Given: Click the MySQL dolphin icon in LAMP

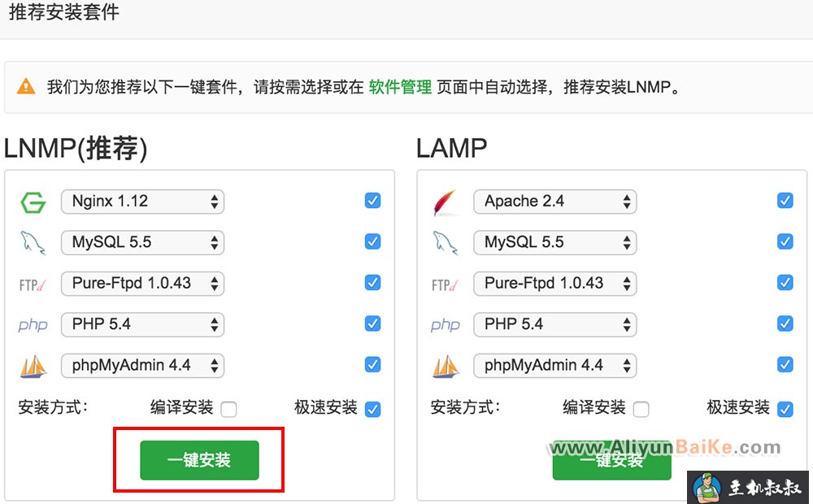Looking at the screenshot, I should pyautogui.click(x=446, y=243).
